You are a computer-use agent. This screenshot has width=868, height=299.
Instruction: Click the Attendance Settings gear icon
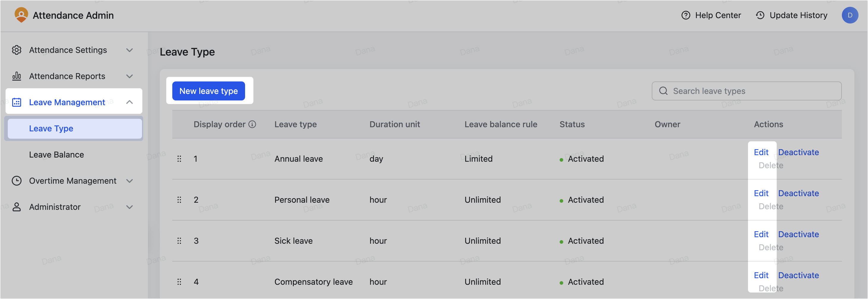[17, 50]
